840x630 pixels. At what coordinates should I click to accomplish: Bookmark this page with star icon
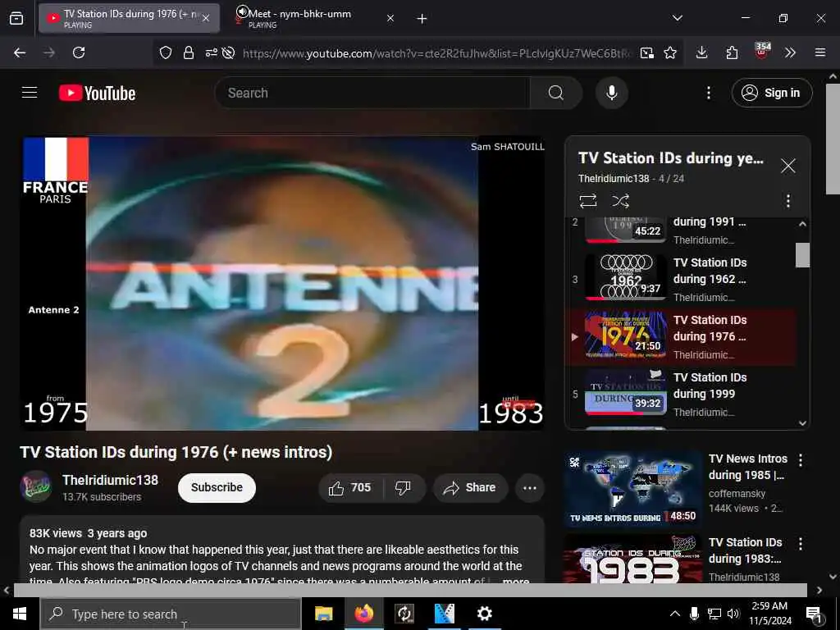670,52
